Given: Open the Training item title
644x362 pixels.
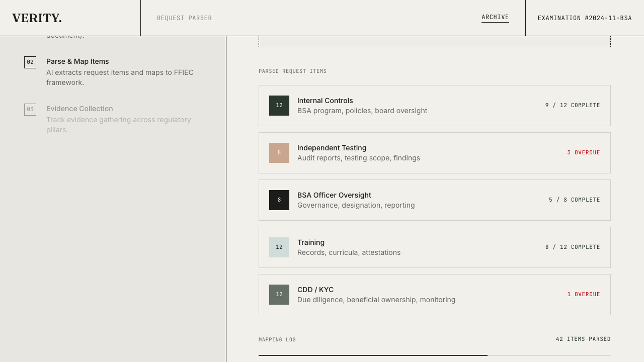Looking at the screenshot, I should coord(311,242).
